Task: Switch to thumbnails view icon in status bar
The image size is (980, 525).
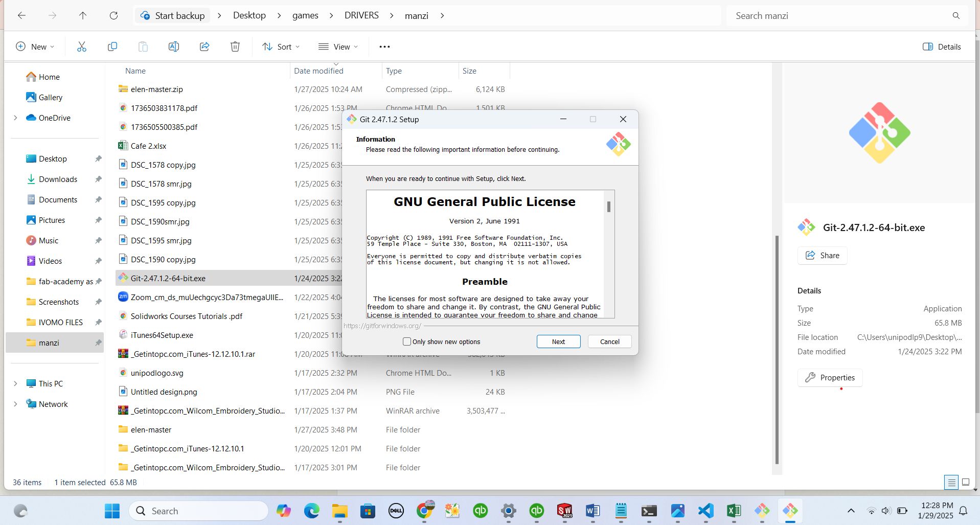Action: (x=966, y=482)
